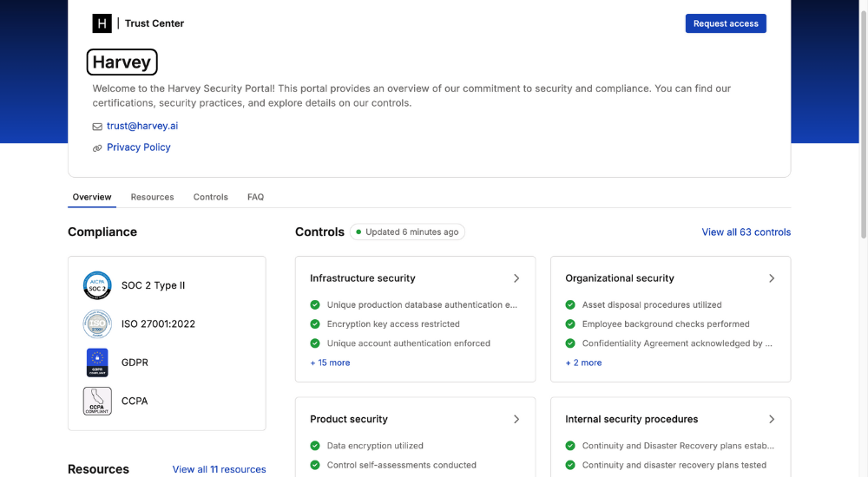Switch to the Resources tab
868x477 pixels.
pyautogui.click(x=152, y=197)
